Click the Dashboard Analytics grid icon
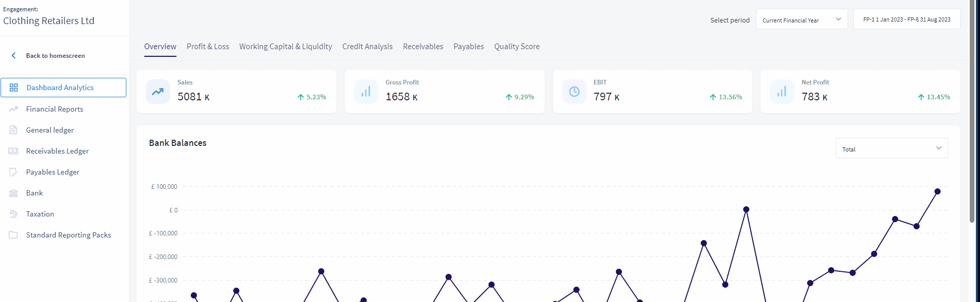The height and width of the screenshot is (302, 980). pyautogui.click(x=14, y=88)
